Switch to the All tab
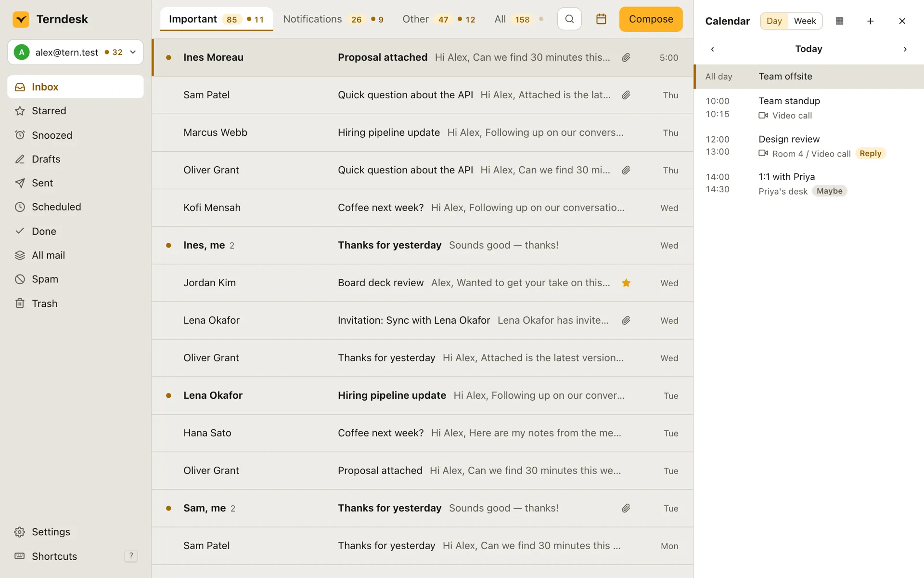This screenshot has width=924, height=578. click(x=519, y=19)
